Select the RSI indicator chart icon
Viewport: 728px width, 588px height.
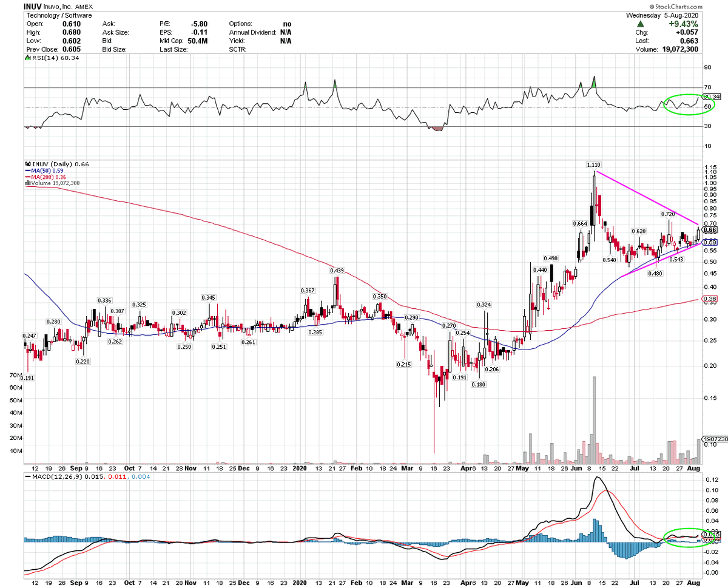coord(28,58)
